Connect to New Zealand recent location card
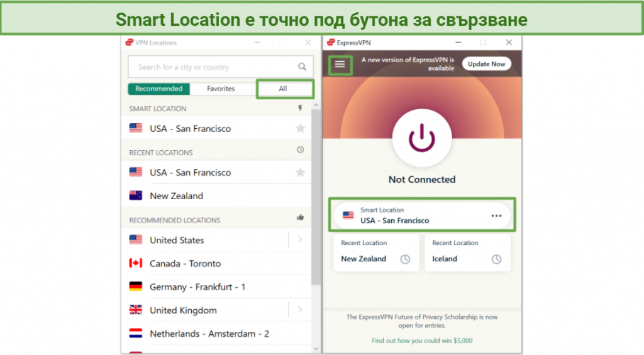The height and width of the screenshot is (355, 644). [x=376, y=253]
